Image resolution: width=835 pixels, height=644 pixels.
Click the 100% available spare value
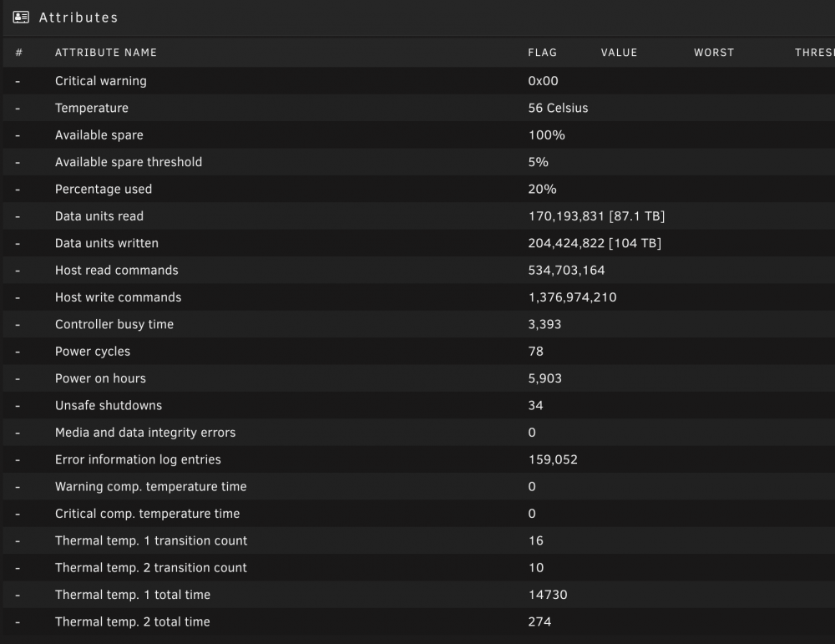(546, 134)
